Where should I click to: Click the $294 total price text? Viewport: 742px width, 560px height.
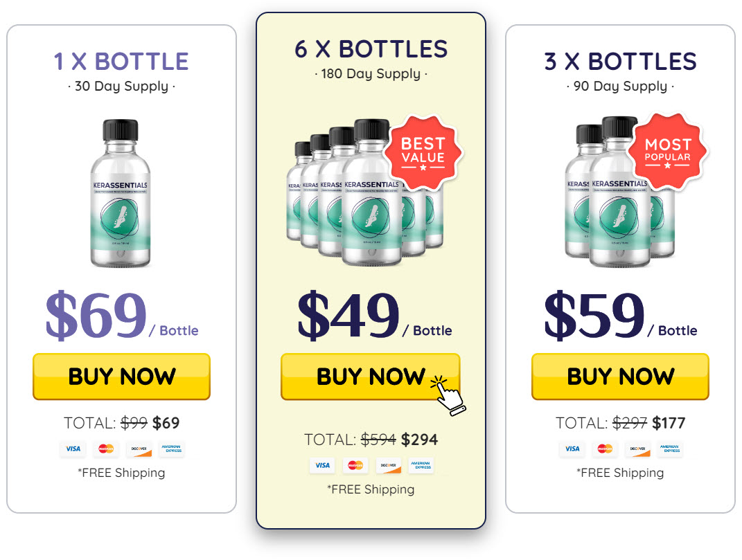point(419,440)
